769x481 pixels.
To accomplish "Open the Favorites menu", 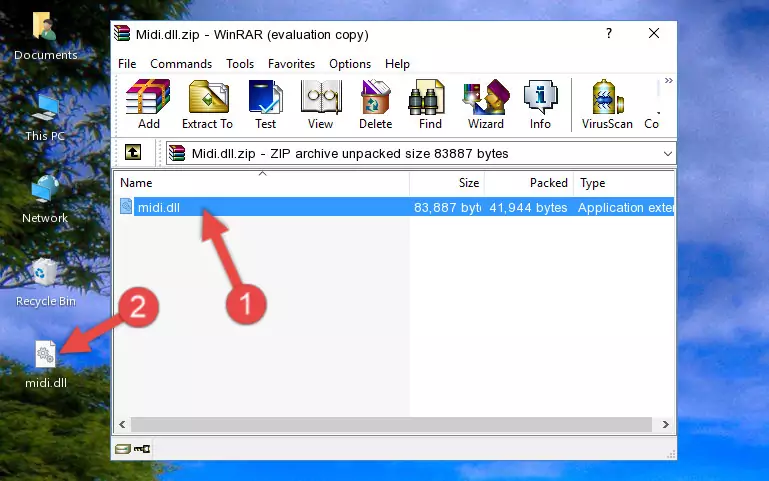I will pyautogui.click(x=291, y=64).
